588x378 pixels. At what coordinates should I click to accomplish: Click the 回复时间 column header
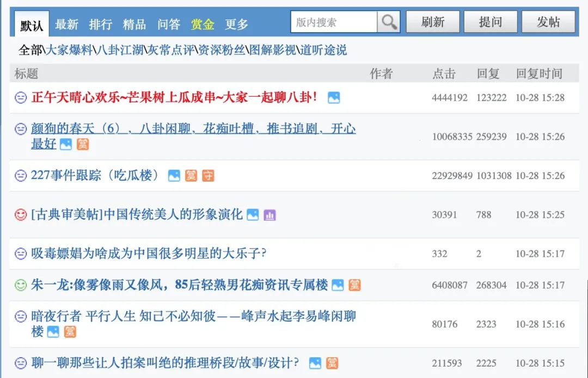[539, 73]
